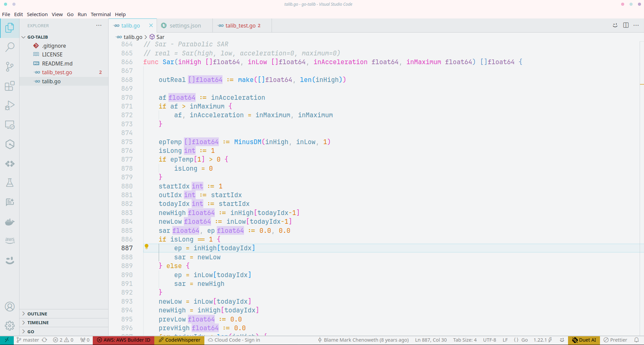Click master branch in status bar
This screenshot has height=345, width=644.
pyautogui.click(x=28, y=340)
